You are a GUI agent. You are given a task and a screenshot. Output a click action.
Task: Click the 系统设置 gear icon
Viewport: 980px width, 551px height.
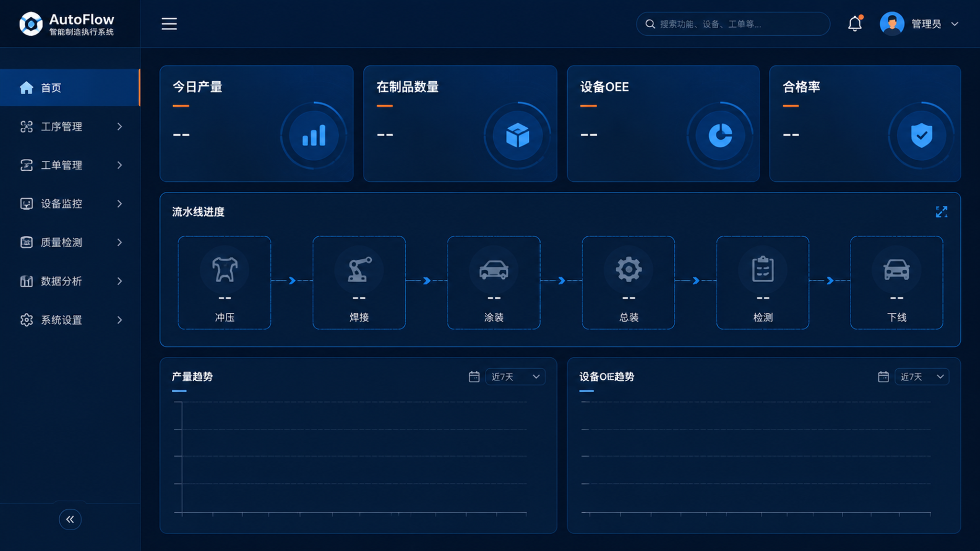(x=26, y=320)
